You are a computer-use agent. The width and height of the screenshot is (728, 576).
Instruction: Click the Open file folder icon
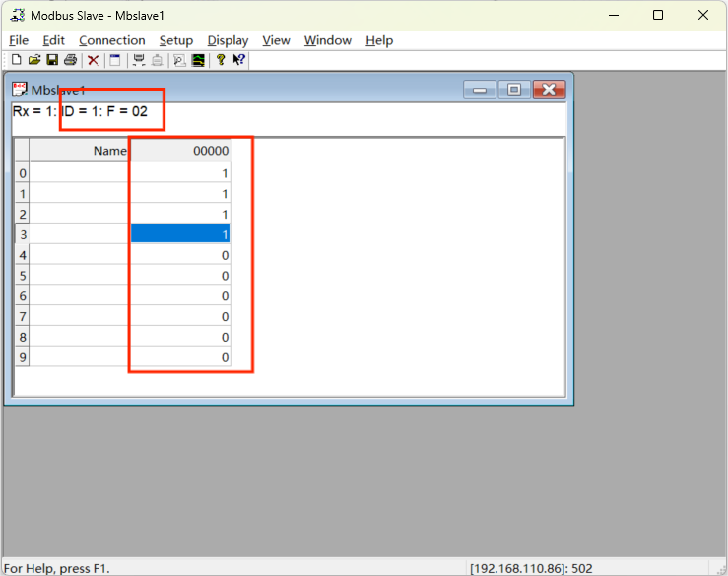coord(33,60)
